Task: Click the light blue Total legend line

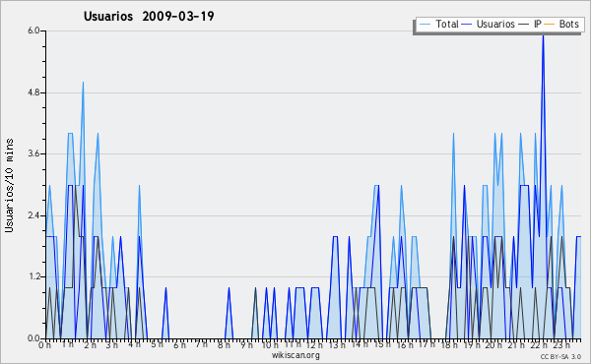Action: pyautogui.click(x=425, y=25)
